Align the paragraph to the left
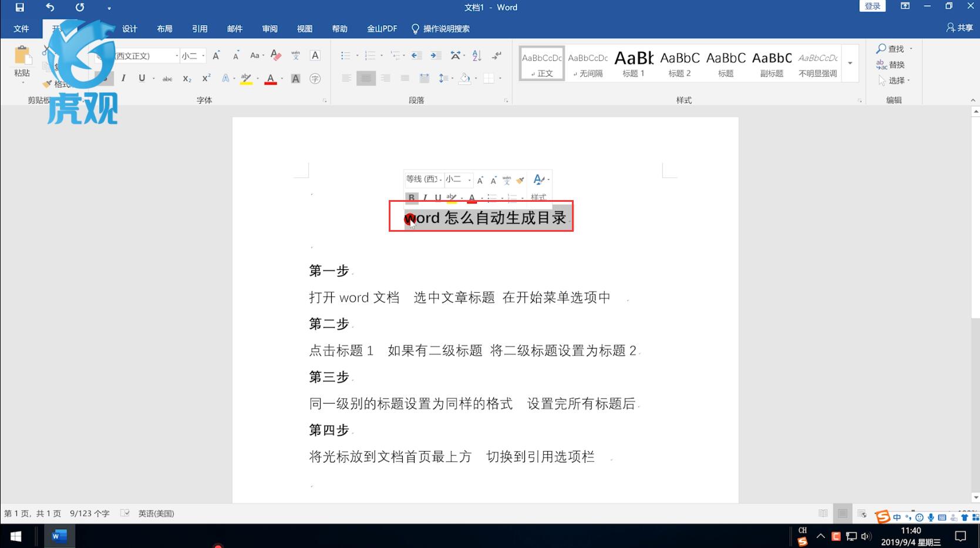The image size is (980, 548). point(346,78)
